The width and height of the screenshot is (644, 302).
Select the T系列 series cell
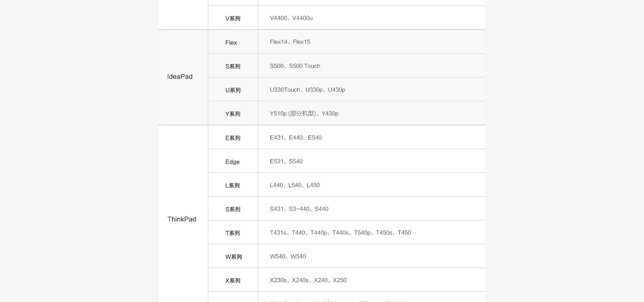coord(233,232)
